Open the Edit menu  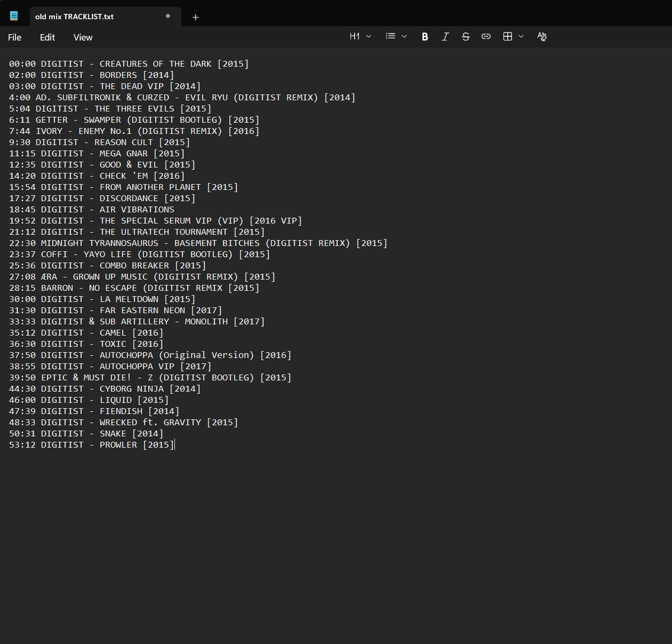pyautogui.click(x=48, y=37)
